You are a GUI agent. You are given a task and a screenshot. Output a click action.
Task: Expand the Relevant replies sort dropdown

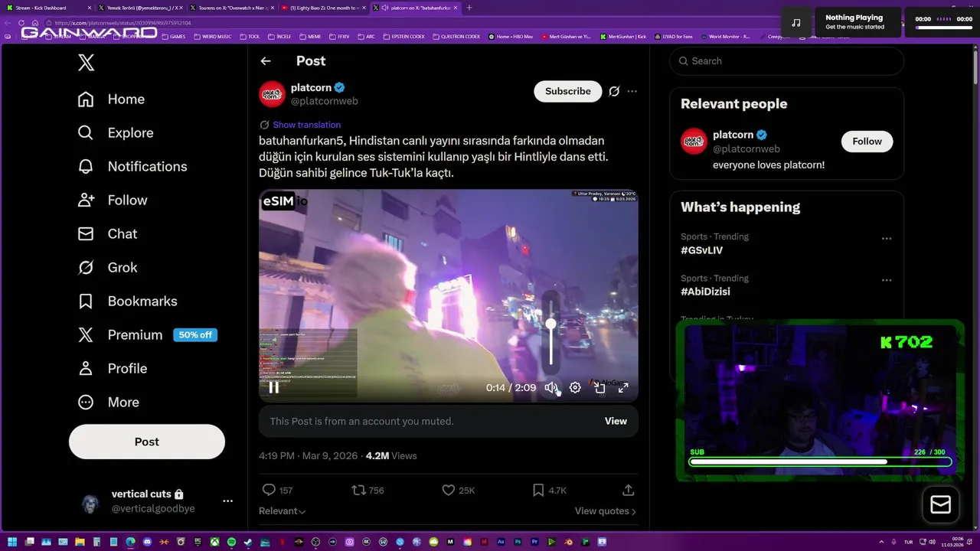point(283,511)
